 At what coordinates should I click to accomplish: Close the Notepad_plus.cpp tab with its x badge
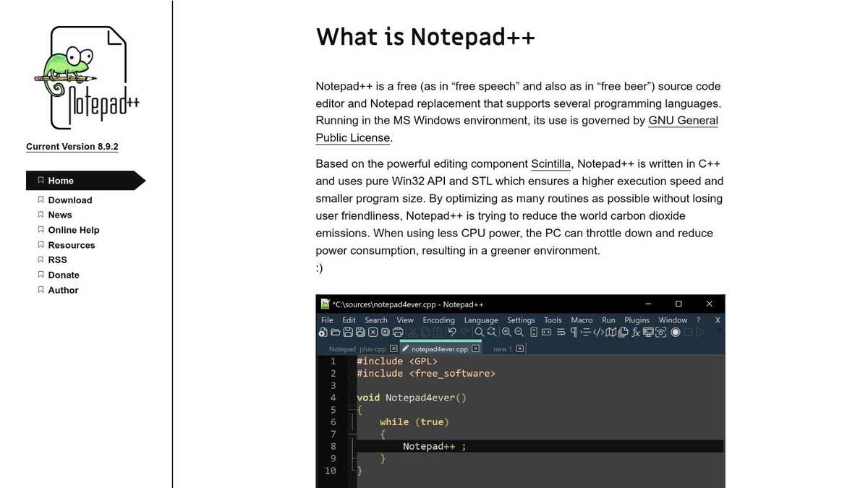click(x=393, y=348)
